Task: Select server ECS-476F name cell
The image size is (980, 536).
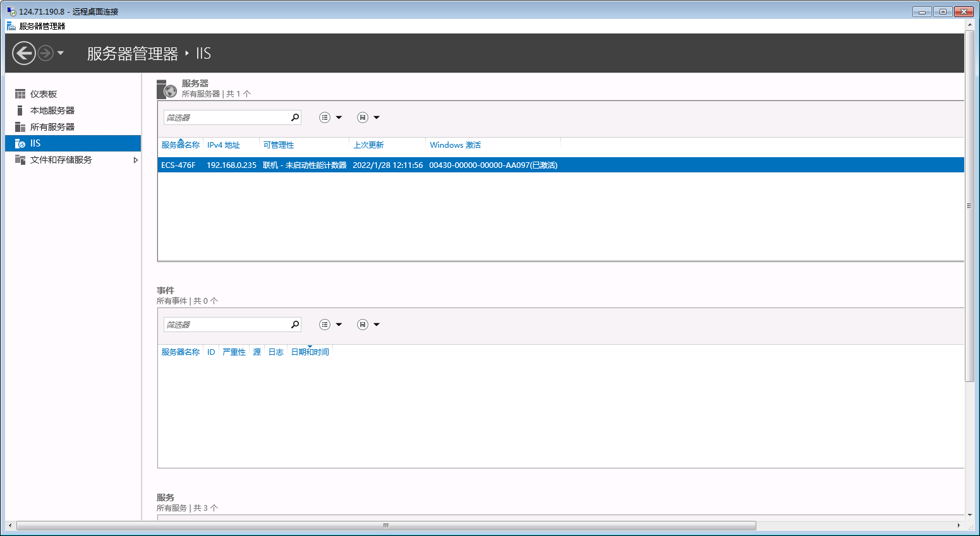Action: click(x=178, y=165)
